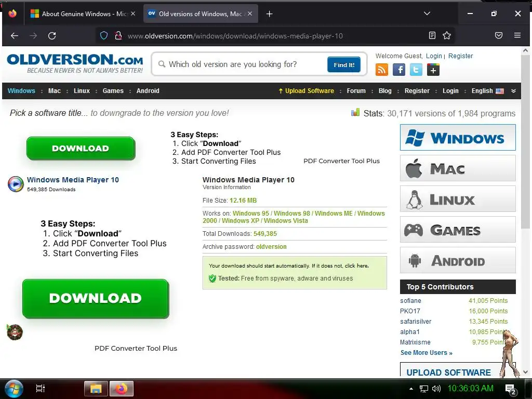Click Register in the dark navigation bar

pyautogui.click(x=417, y=91)
